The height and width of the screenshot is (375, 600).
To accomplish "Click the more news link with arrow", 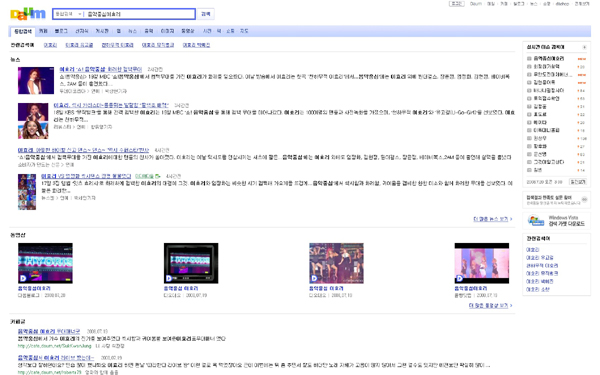I will click(492, 219).
